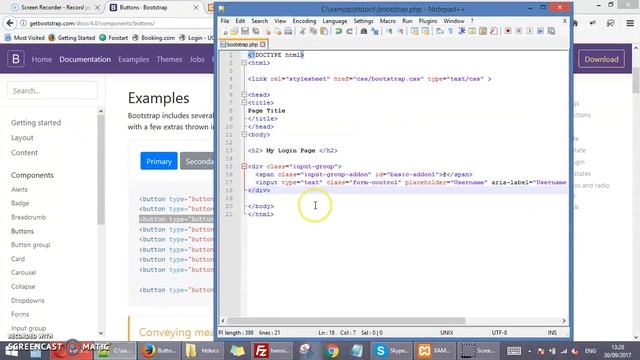
Task: Open Themes link in Bootstrap navbar
Action: pyautogui.click(x=169, y=59)
